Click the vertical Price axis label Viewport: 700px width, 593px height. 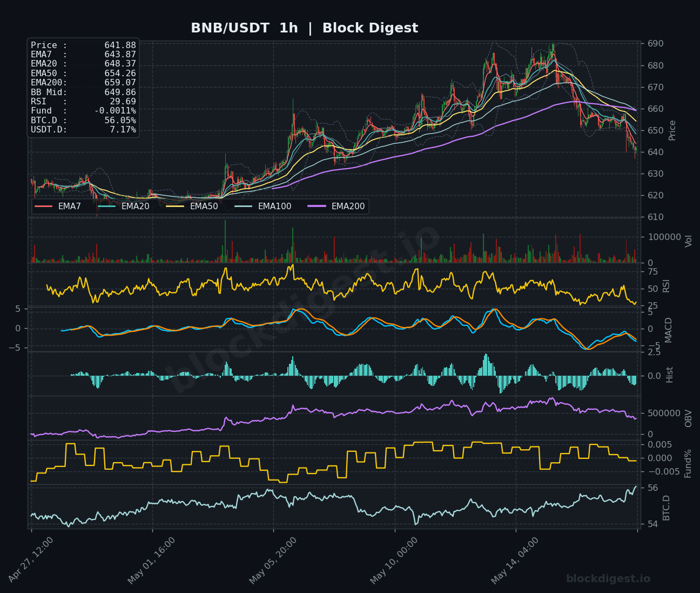(672, 130)
